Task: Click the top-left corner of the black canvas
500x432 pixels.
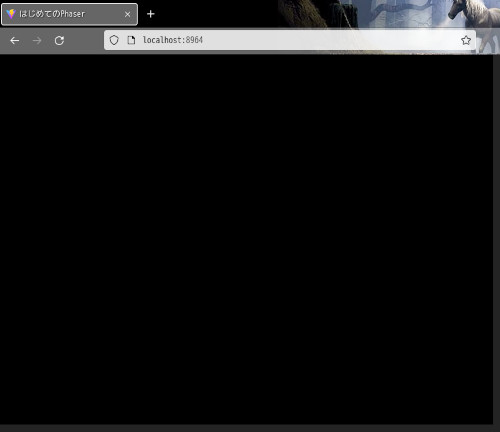Action: tap(2, 57)
